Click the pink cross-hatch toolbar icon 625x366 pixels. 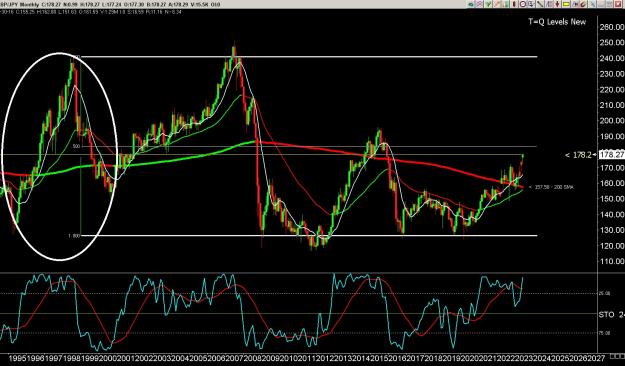479,4
